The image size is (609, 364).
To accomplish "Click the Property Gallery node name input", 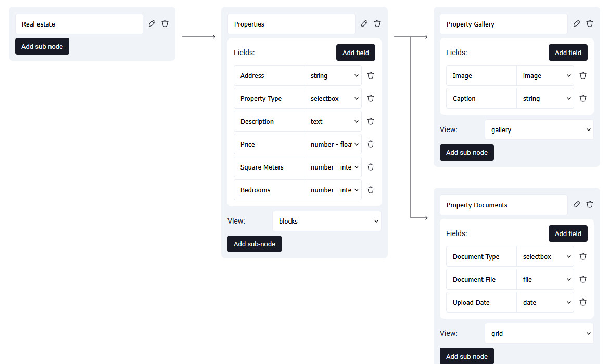I will point(503,24).
